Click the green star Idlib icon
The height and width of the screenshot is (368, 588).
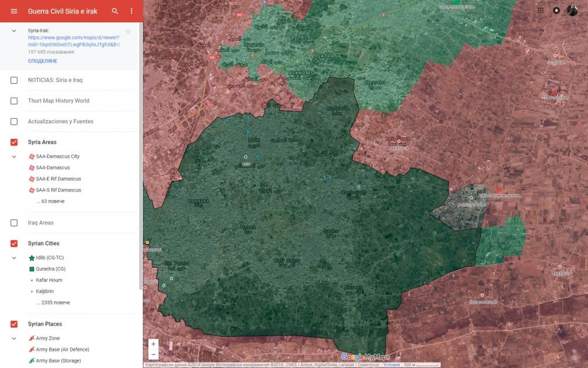tap(32, 258)
